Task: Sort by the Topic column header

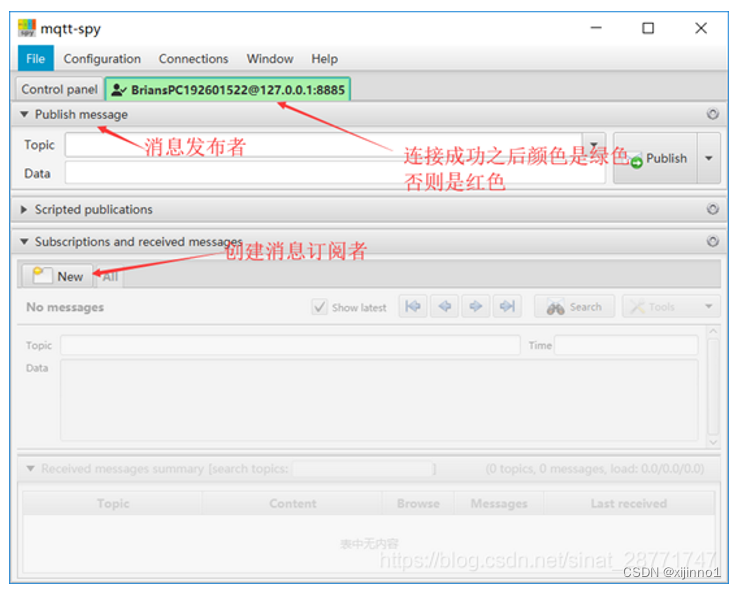Action: 113,503
